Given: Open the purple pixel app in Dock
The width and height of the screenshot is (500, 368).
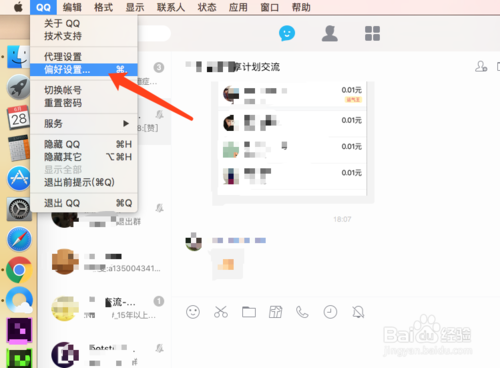Looking at the screenshot, I should [x=19, y=331].
